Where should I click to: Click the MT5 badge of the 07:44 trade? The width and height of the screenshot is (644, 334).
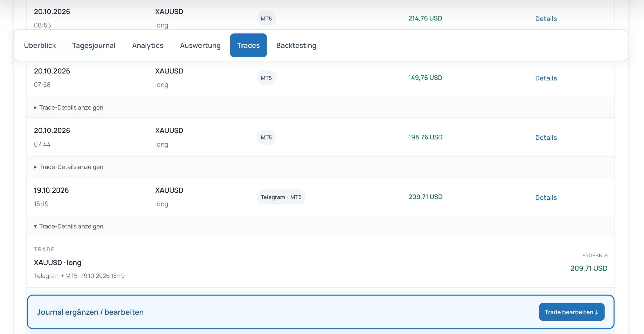266,137
